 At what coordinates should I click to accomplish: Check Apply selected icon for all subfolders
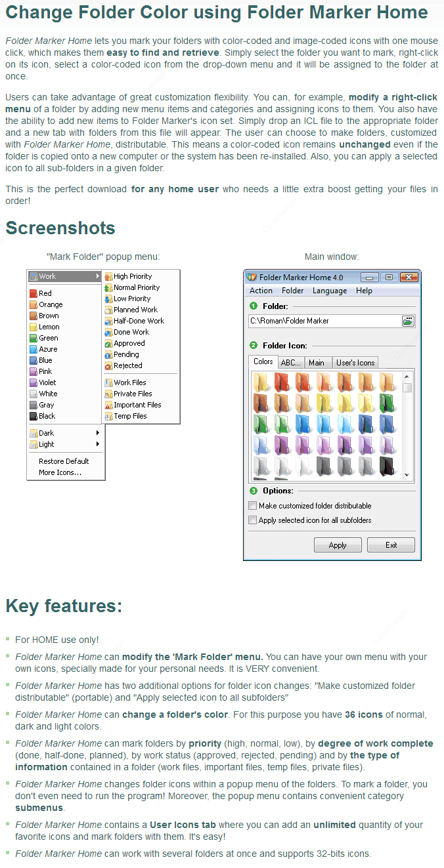click(310, 520)
